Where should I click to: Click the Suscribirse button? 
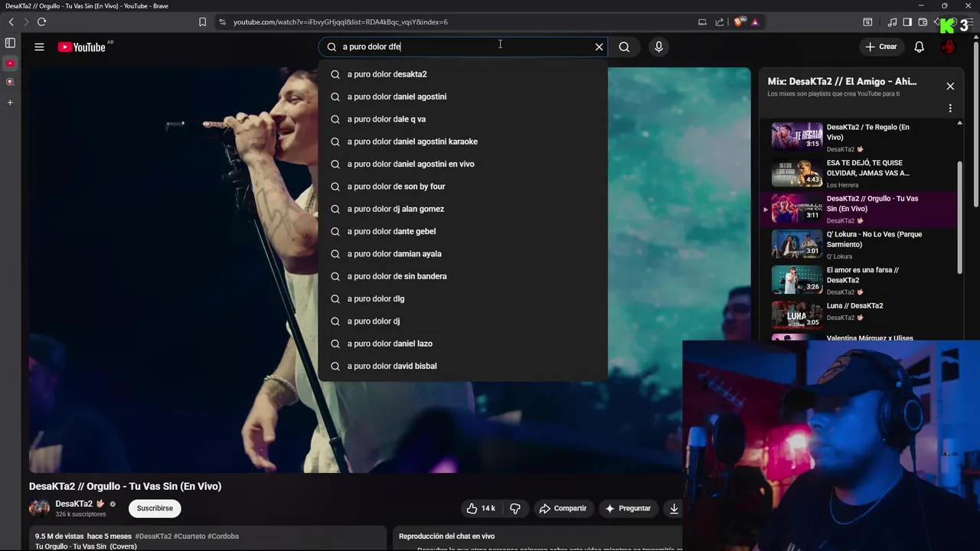pos(155,508)
